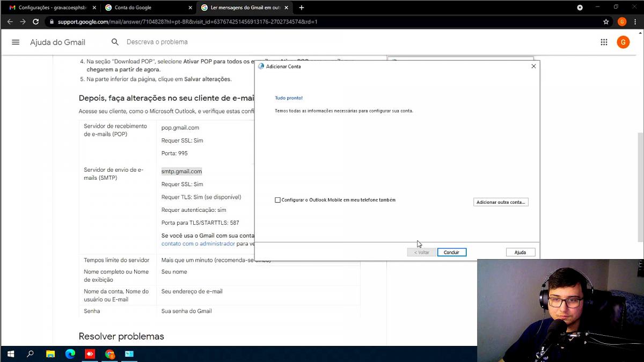Open the Mail settings taskbar app
Image resolution: width=644 pixels, height=362 pixels.
(129, 354)
